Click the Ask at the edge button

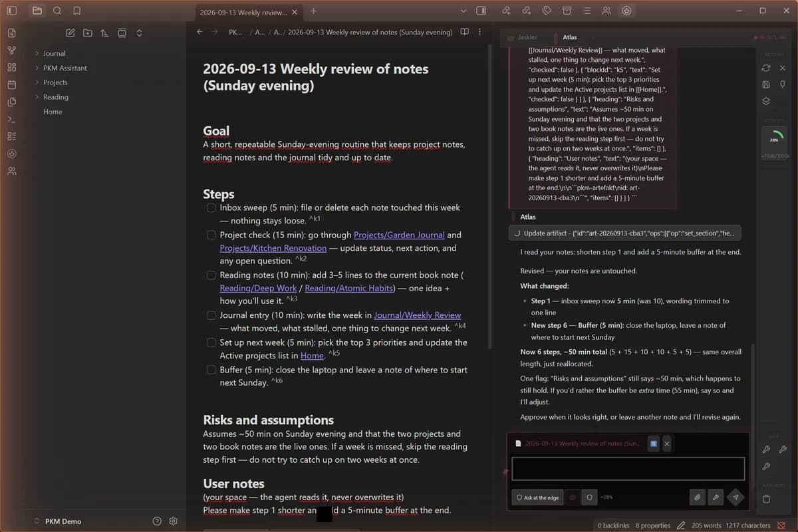coord(537,497)
